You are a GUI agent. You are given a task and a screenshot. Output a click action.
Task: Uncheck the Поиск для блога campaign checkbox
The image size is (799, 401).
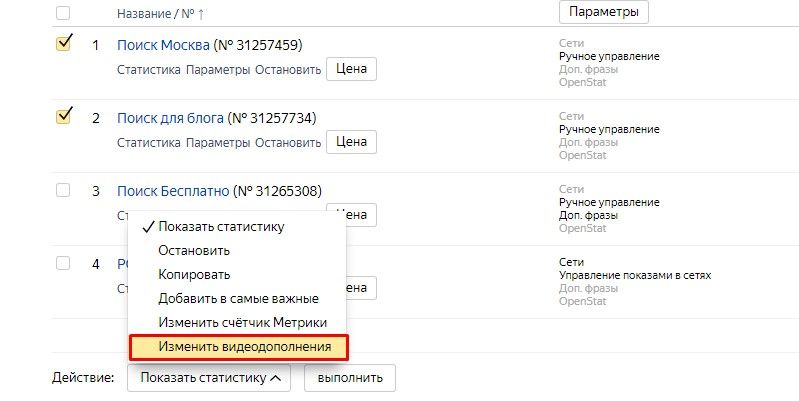[x=64, y=116]
